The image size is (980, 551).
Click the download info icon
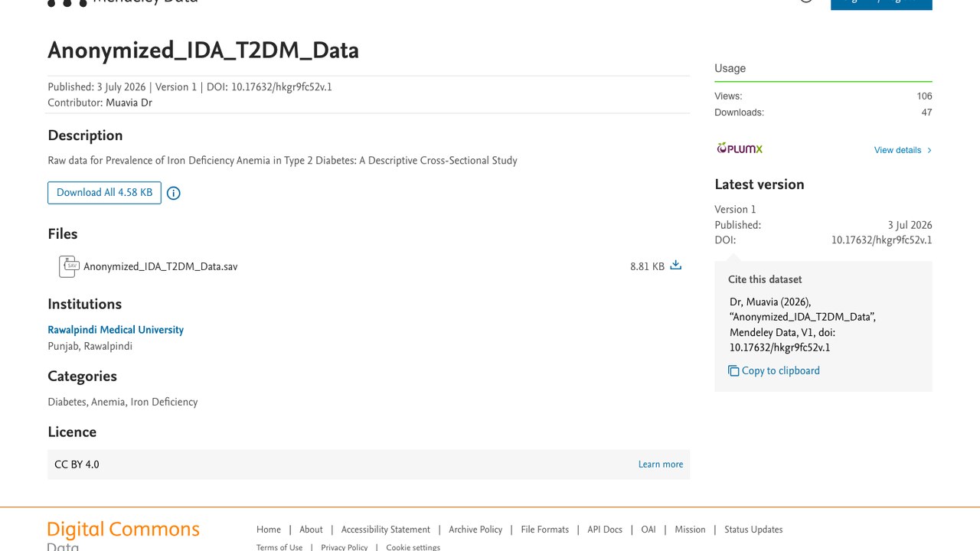pyautogui.click(x=174, y=194)
